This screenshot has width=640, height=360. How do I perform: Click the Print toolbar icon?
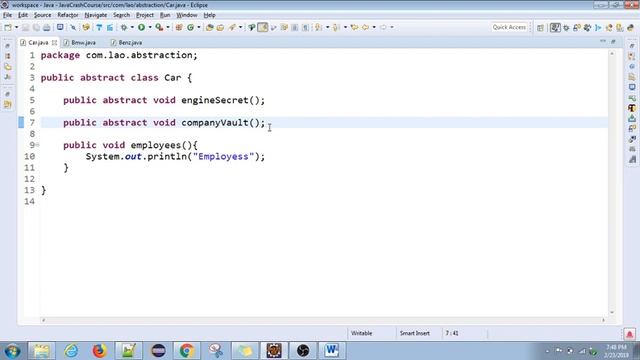click(47, 27)
